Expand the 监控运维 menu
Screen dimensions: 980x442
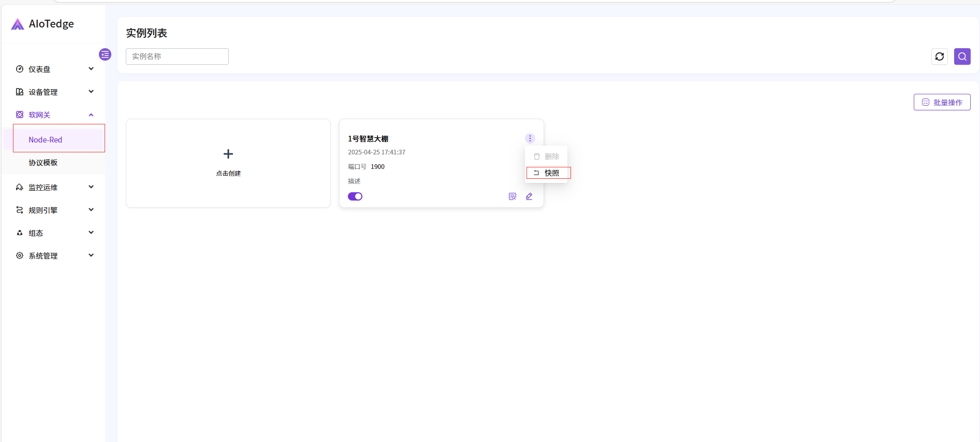tap(54, 187)
